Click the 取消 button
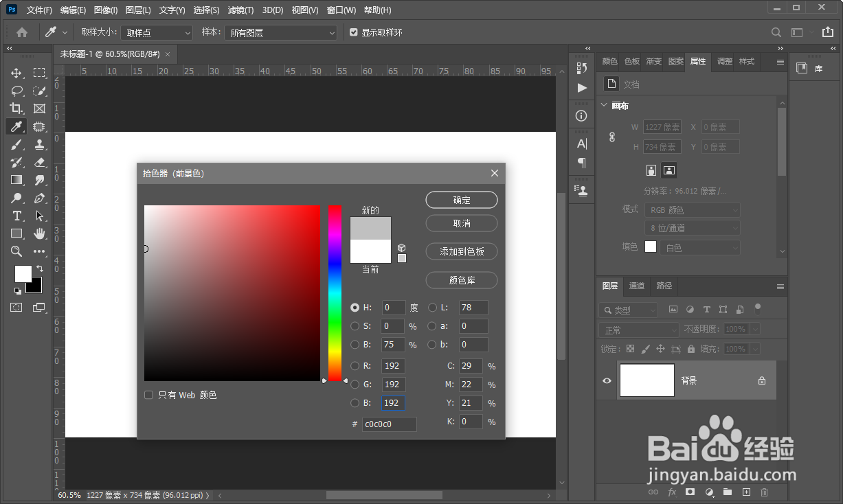 click(462, 224)
